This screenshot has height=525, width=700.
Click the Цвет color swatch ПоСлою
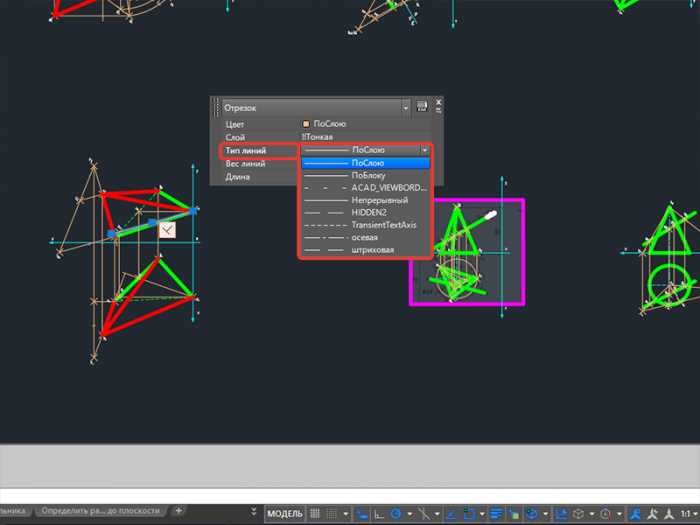306,123
